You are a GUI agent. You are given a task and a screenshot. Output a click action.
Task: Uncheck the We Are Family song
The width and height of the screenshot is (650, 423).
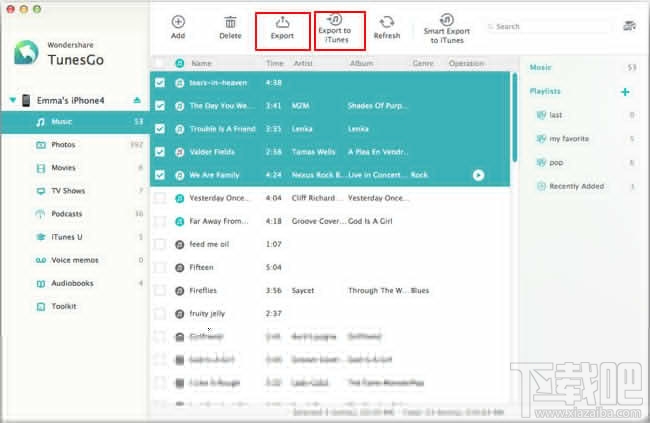pyautogui.click(x=160, y=175)
